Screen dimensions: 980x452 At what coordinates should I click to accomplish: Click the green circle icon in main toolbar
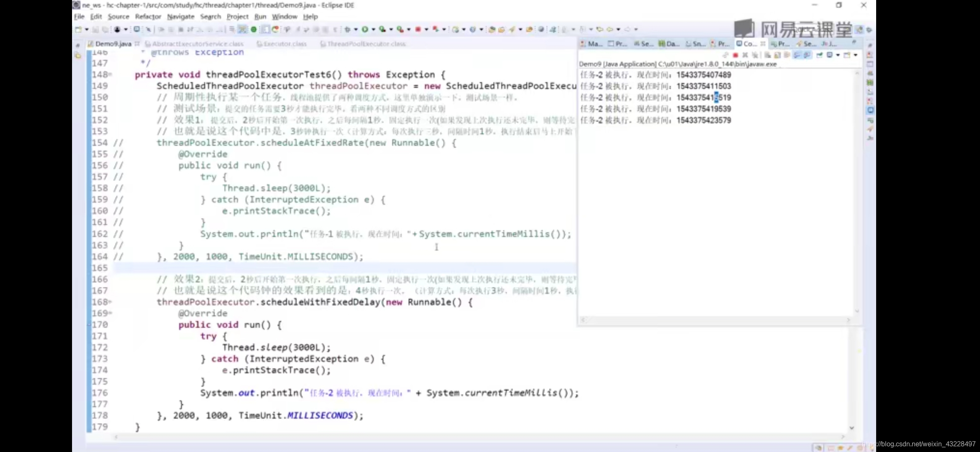coord(254,29)
